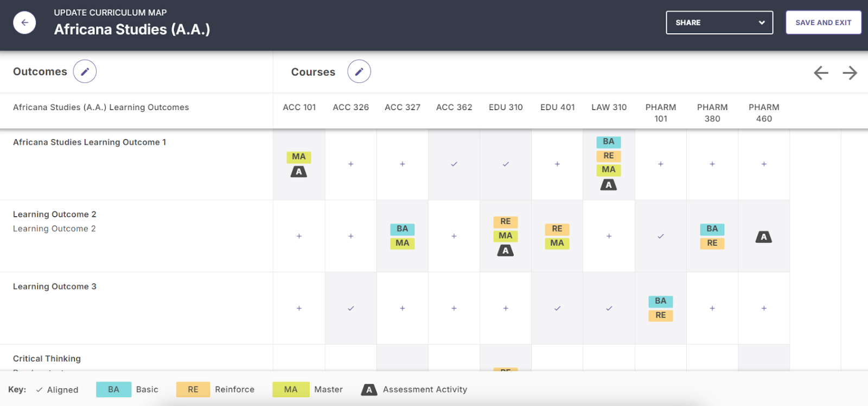
Task: Select the LAW 310 course column header
Action: [x=609, y=107]
